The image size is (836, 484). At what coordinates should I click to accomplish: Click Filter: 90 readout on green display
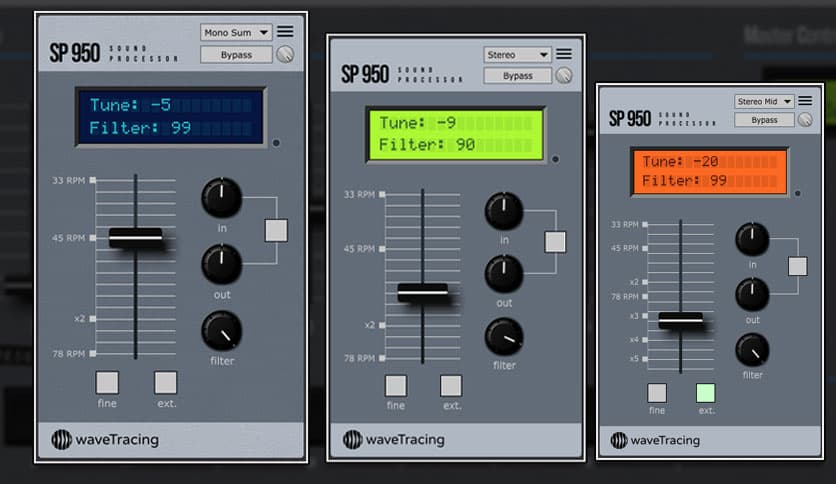click(427, 144)
